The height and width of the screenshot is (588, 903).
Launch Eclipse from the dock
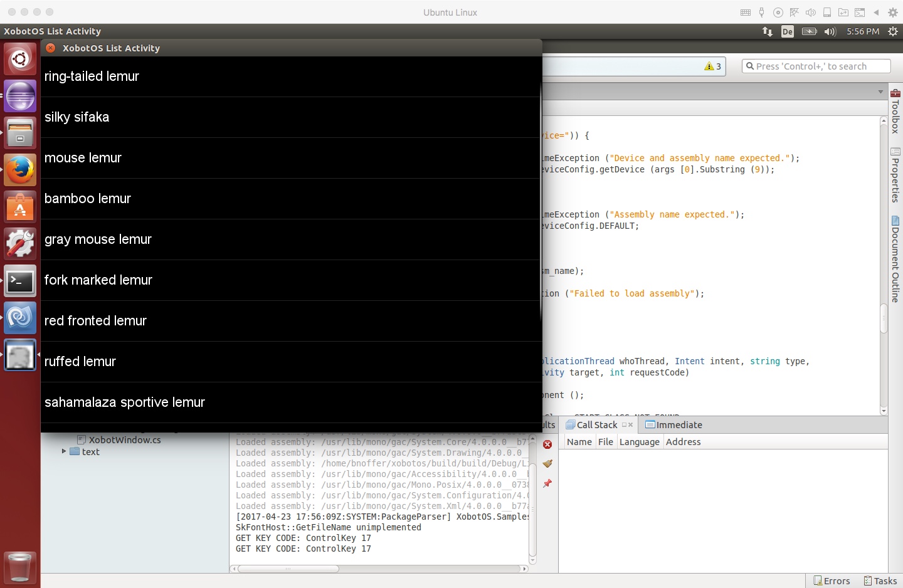tap(20, 97)
